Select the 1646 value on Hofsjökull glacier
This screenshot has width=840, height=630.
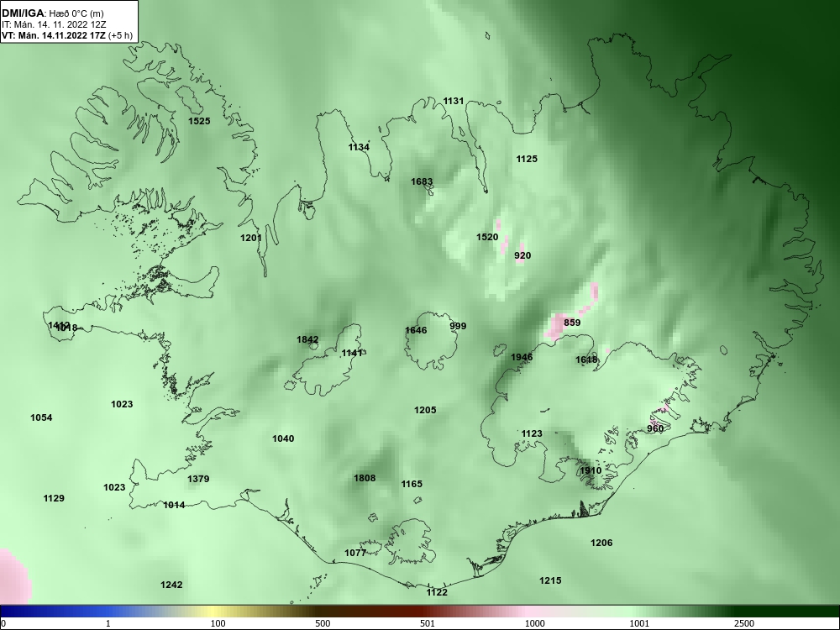[x=416, y=330]
